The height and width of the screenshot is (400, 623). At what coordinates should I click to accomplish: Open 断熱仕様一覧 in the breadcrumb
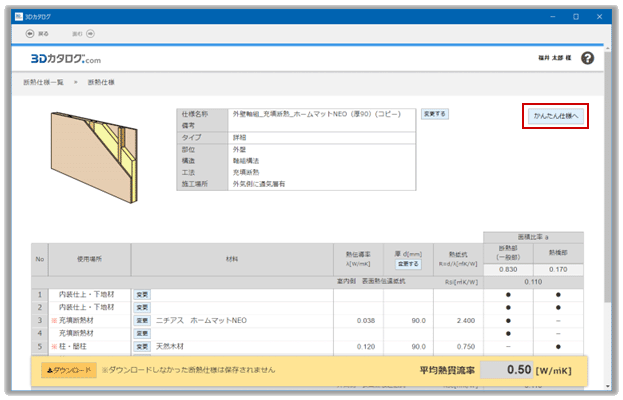(x=43, y=82)
